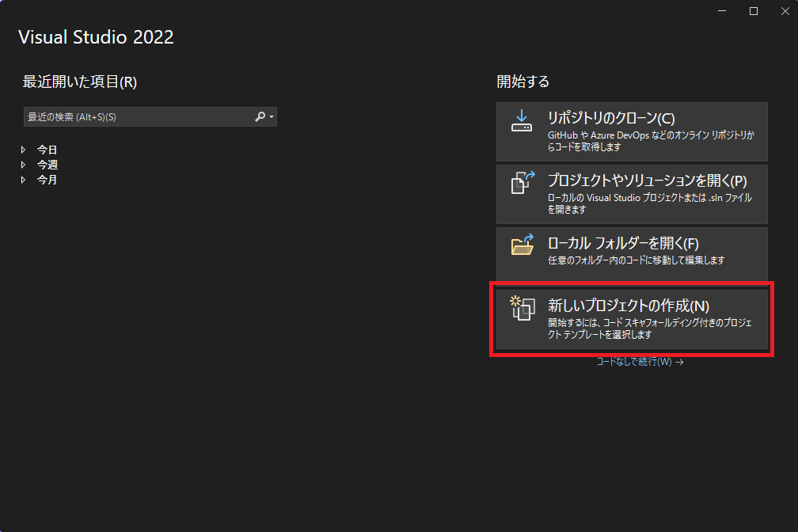Expand the 今月 group triangle
Screen dimensions: 798x532
[24, 180]
